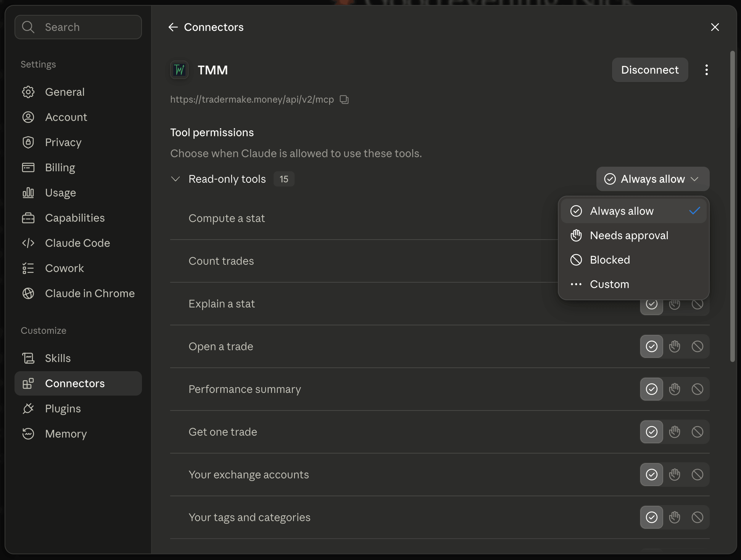Click the Billing card icon
This screenshot has height=560, width=741.
coord(28,167)
